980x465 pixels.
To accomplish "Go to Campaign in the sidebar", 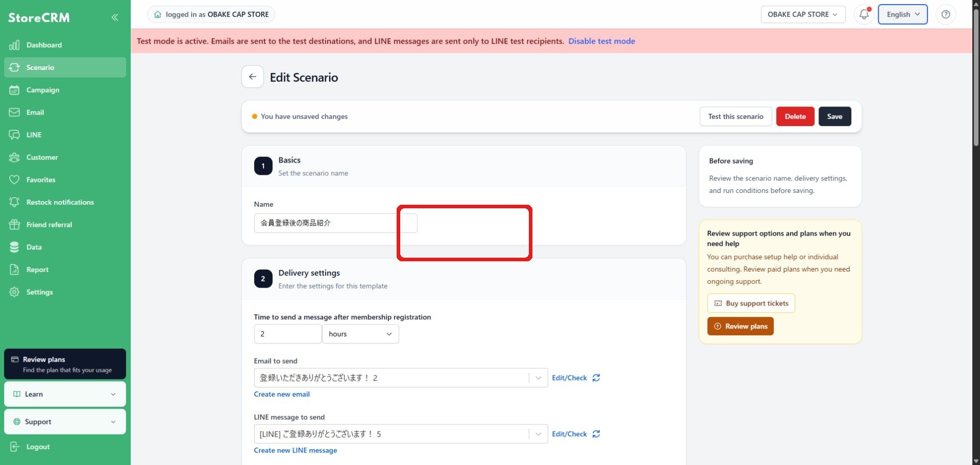I will coord(65,90).
